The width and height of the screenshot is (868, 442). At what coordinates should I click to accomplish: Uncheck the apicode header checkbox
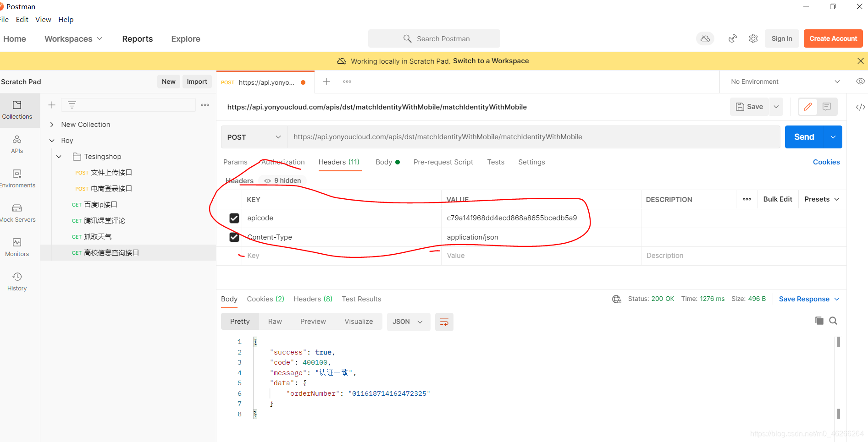[234, 218]
